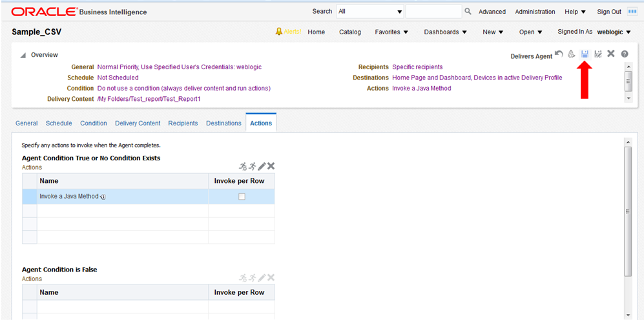Open help via the question mark icon
This screenshot has width=644, height=320.
tap(624, 54)
